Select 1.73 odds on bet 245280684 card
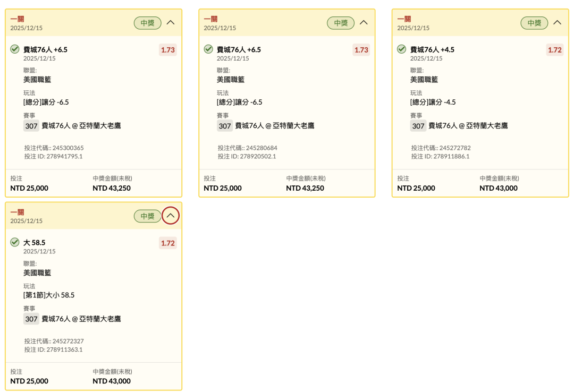574x392 pixels. pos(361,50)
